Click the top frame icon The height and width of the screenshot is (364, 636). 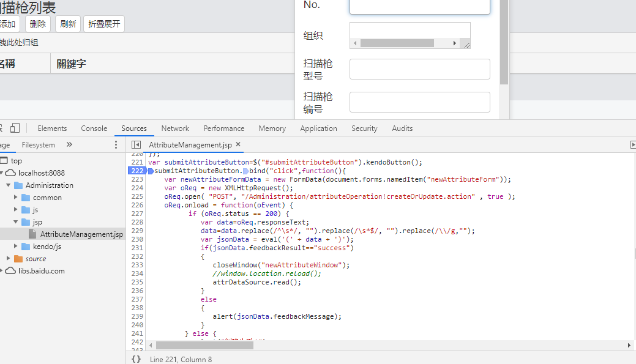point(4,160)
